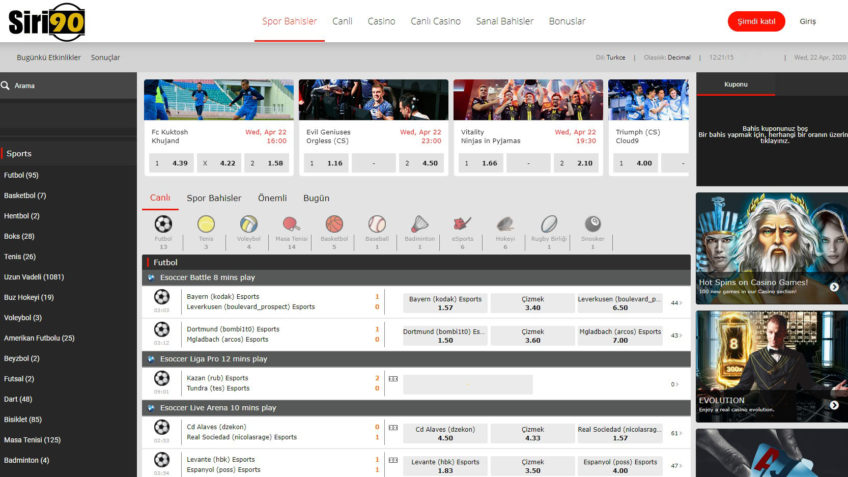
Task: Click the red Şimdi katıl button
Action: point(756,22)
